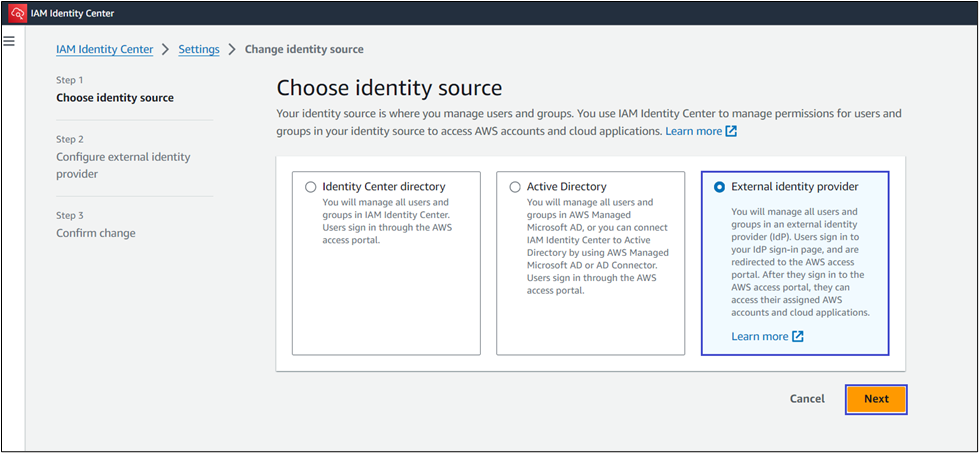Select the Identity Center directory radio button
979x453 pixels.
310,187
